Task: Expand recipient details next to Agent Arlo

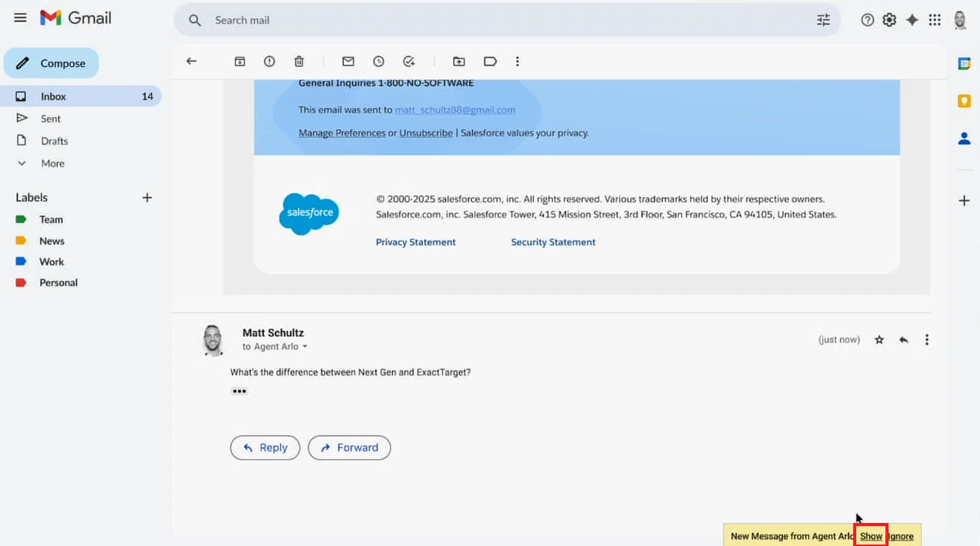Action: 305,347
